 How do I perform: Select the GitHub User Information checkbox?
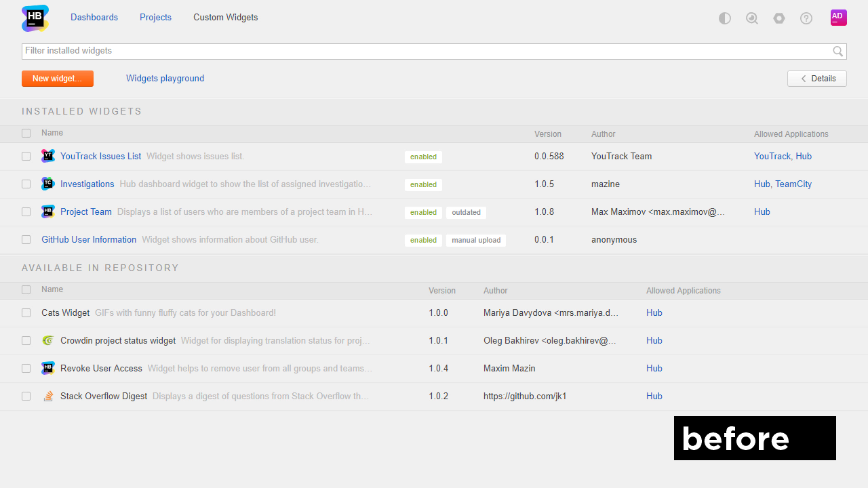26,239
